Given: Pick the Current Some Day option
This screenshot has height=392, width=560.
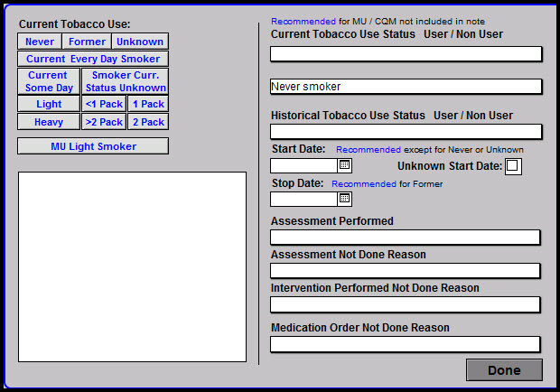Looking at the screenshot, I should [x=49, y=81].
